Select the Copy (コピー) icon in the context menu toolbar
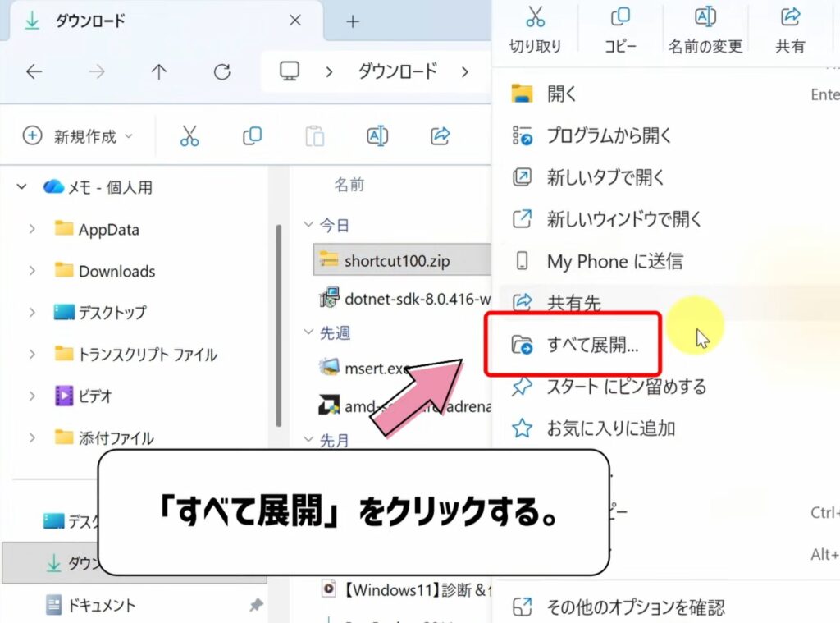The height and width of the screenshot is (623, 840). (621, 25)
